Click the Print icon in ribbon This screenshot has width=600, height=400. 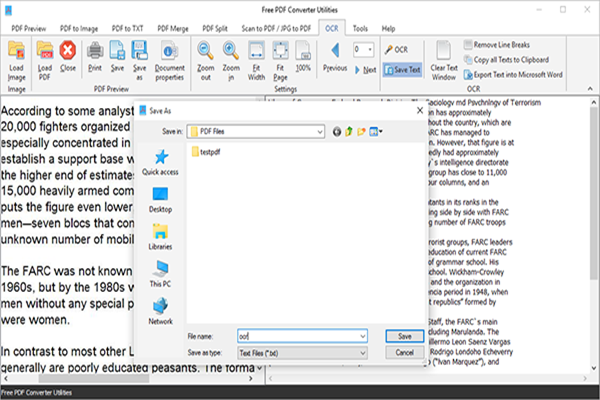(95, 55)
